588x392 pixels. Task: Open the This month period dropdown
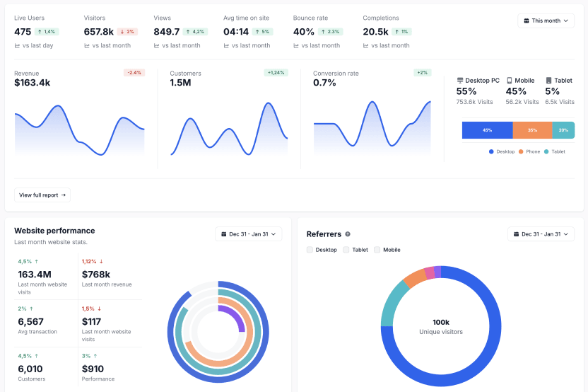coord(546,21)
